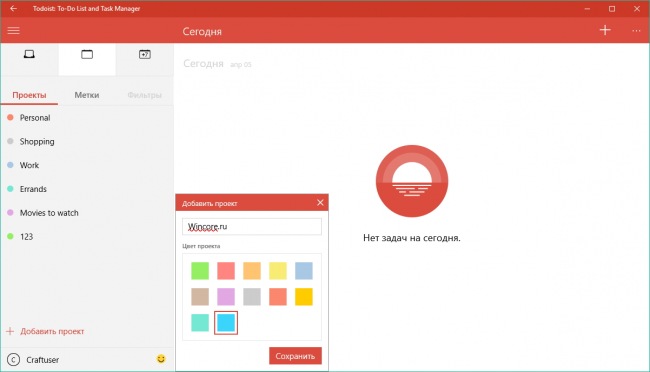The width and height of the screenshot is (650, 372).
Task: Click the Добавить проект link in sidebar
Action: coord(45,331)
